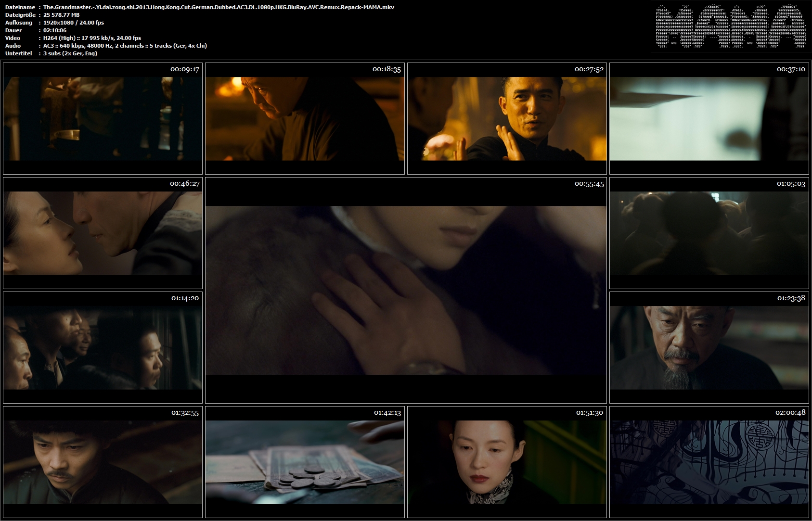This screenshot has width=812, height=521.
Task: Click the video codec line H264 (High)
Action: point(92,38)
